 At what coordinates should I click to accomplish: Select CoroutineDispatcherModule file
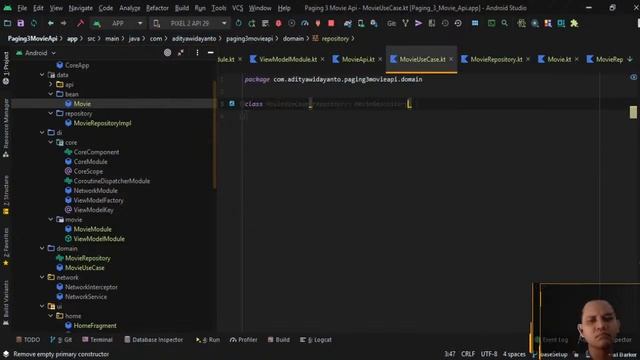[x=111, y=181]
